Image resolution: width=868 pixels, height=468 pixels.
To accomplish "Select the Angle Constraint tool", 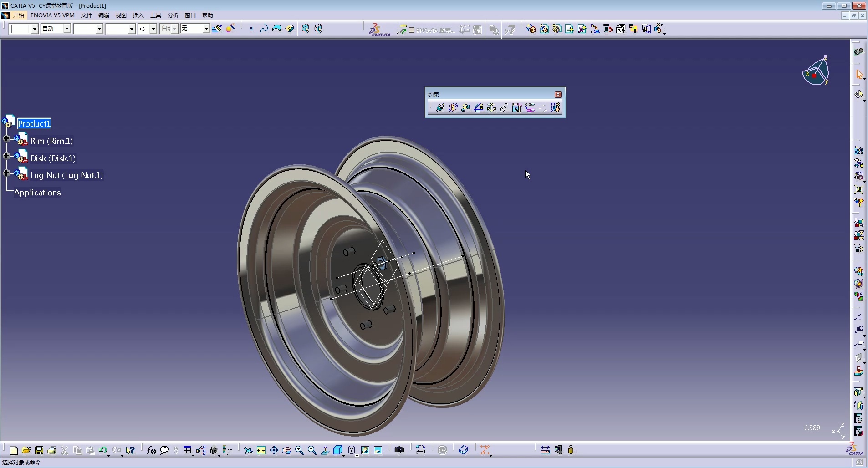I will tap(479, 107).
